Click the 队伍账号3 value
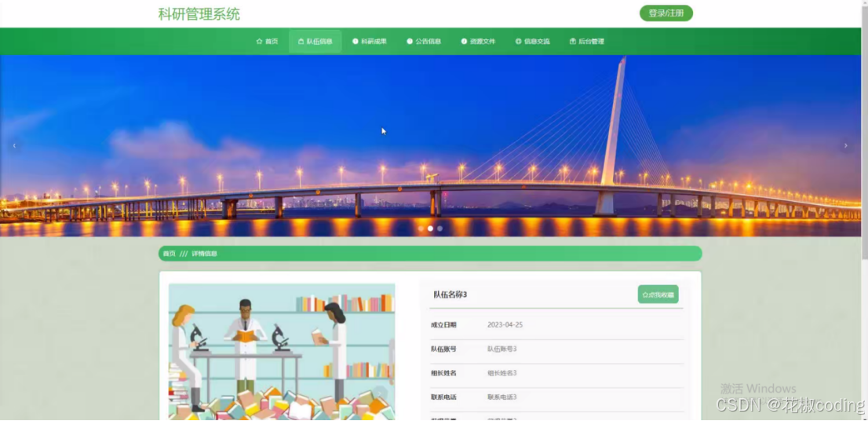The width and height of the screenshot is (868, 421). pos(502,349)
